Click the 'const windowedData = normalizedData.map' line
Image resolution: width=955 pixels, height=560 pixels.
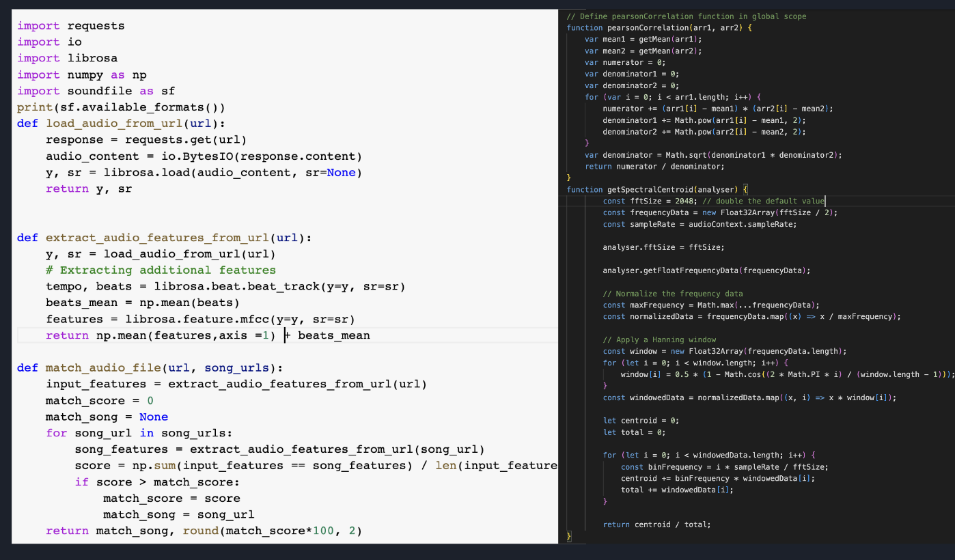coord(750,397)
